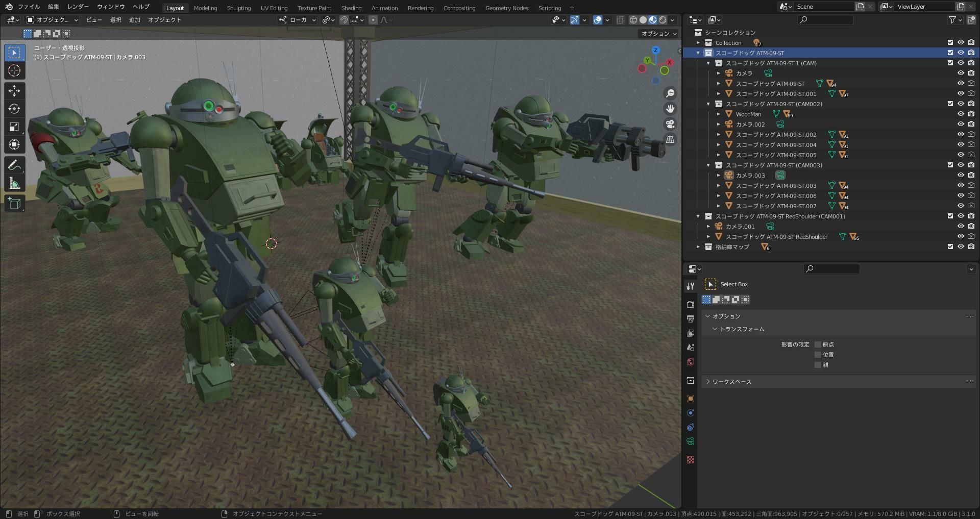
Task: Expand 格納庫マップ collection
Action: click(698, 247)
